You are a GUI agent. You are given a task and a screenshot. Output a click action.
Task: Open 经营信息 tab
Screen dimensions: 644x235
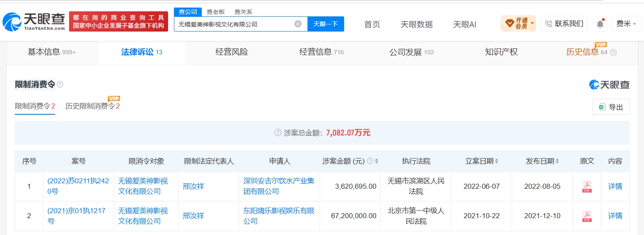click(321, 52)
